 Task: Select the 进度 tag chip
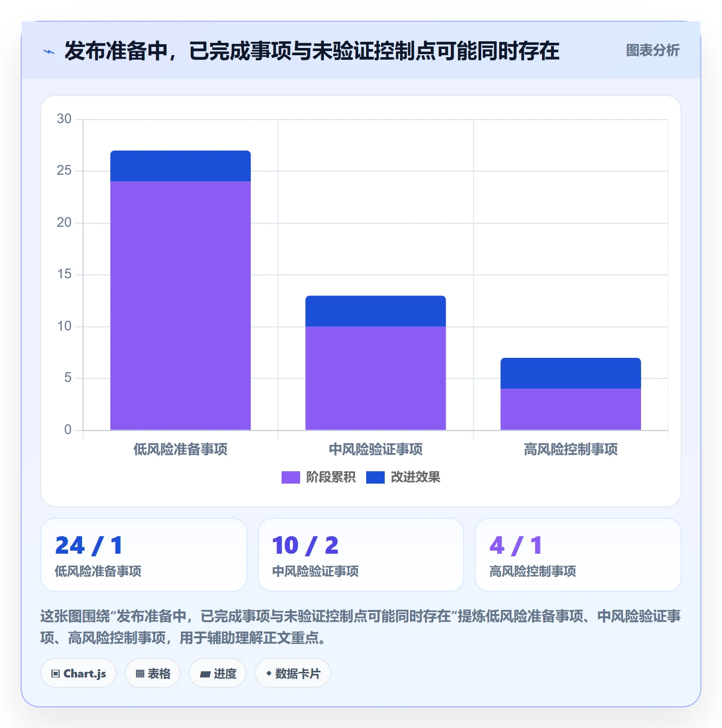(x=218, y=673)
